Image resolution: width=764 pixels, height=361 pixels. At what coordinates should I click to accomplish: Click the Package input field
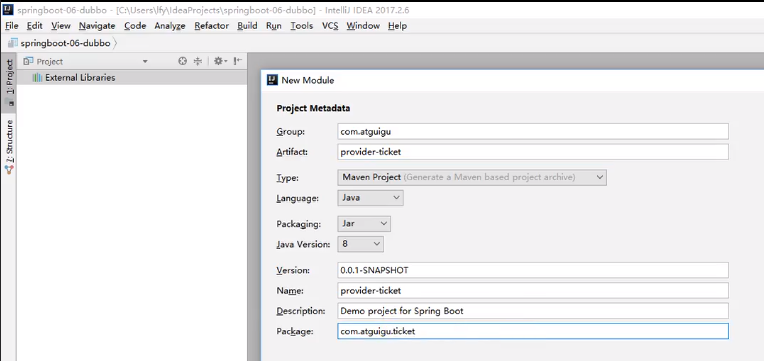tap(533, 331)
